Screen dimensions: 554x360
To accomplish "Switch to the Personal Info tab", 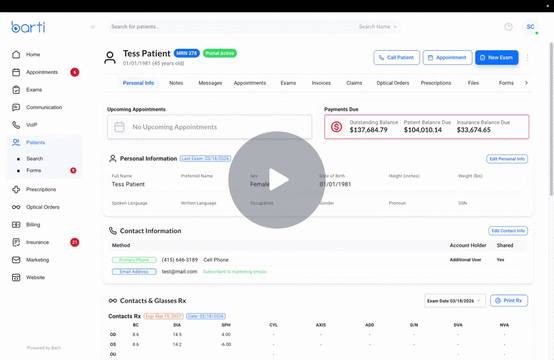I will tap(138, 83).
